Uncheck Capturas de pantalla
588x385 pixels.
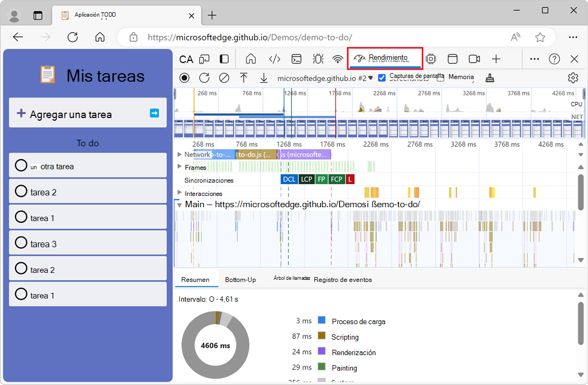point(382,77)
